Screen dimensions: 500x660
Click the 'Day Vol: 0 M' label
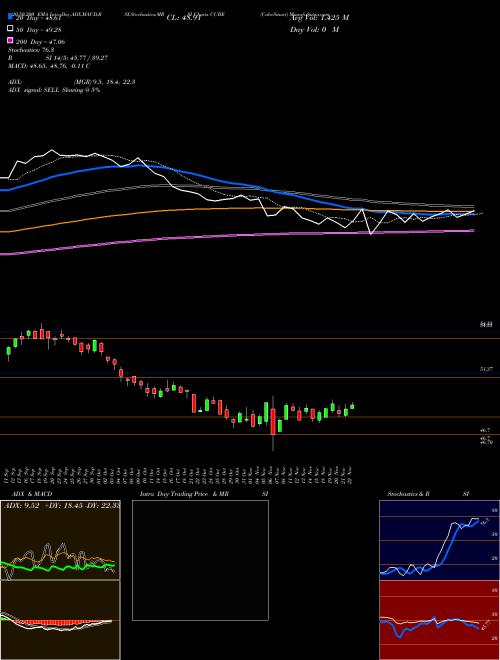(x=314, y=29)
